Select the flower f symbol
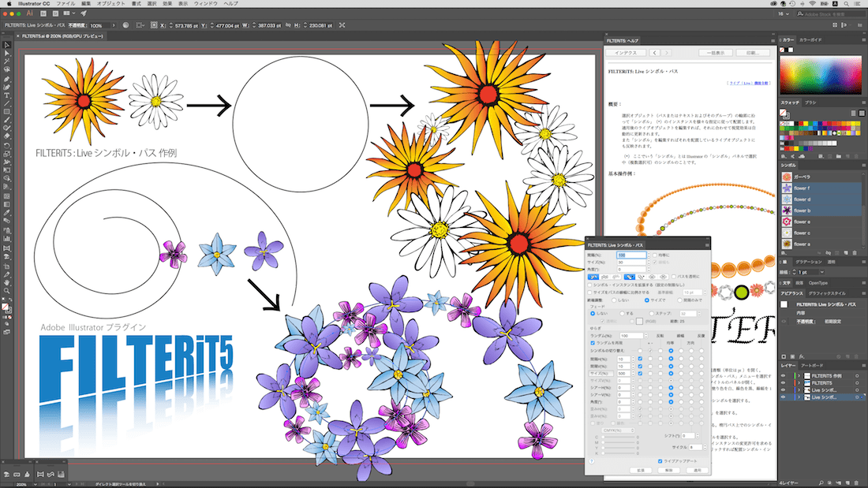This screenshot has height=488, width=868. pyautogui.click(x=821, y=188)
